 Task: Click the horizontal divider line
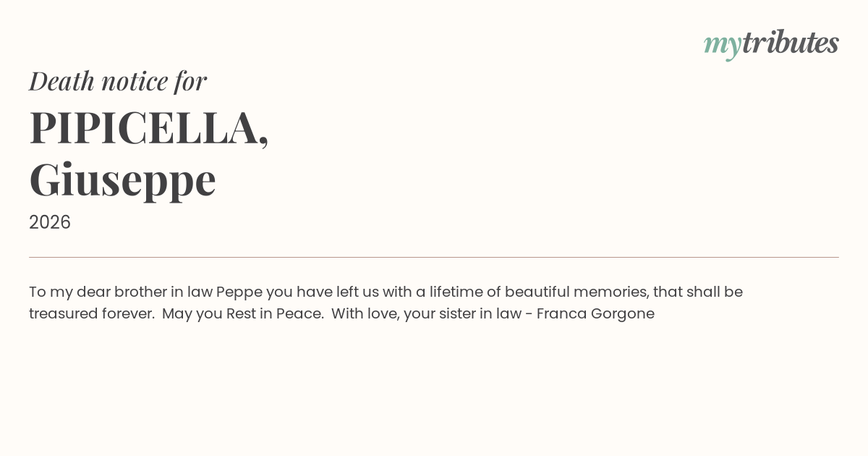point(434,257)
